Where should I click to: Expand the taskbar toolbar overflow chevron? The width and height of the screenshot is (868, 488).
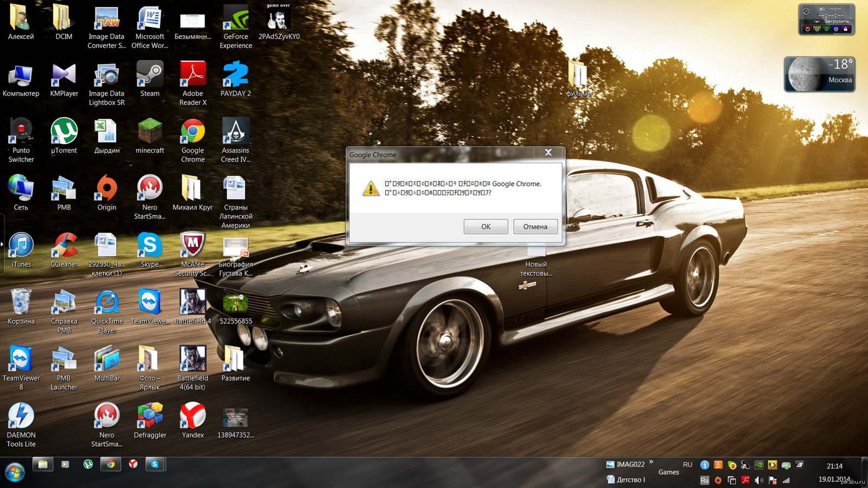pyautogui.click(x=651, y=462)
